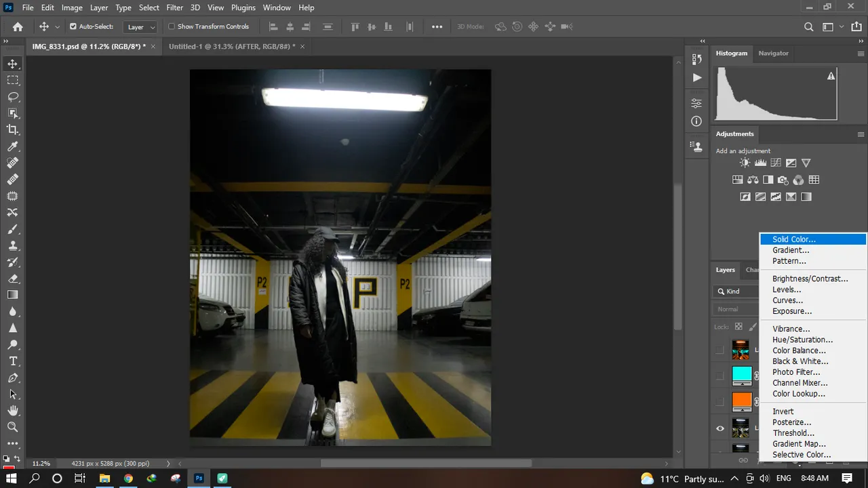
Task: Click the Color Balance scales icon
Action: click(753, 180)
